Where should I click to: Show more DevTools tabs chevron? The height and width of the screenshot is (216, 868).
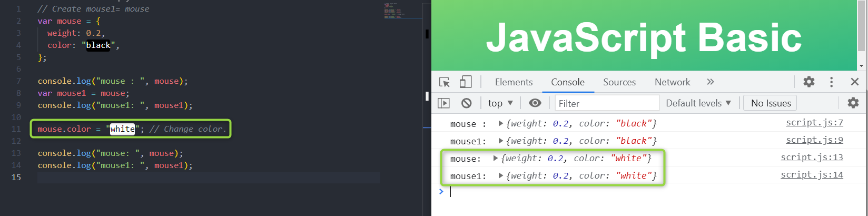(711, 82)
